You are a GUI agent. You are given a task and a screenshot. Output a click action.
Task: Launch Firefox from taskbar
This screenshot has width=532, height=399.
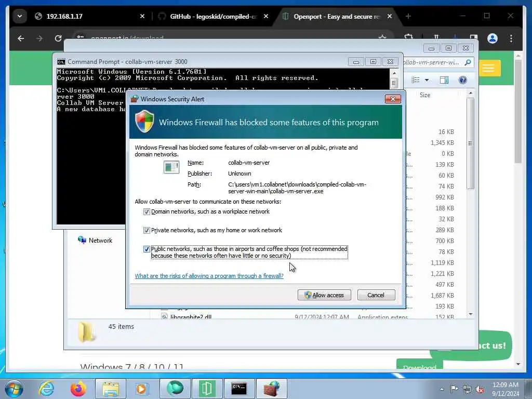[78, 389]
